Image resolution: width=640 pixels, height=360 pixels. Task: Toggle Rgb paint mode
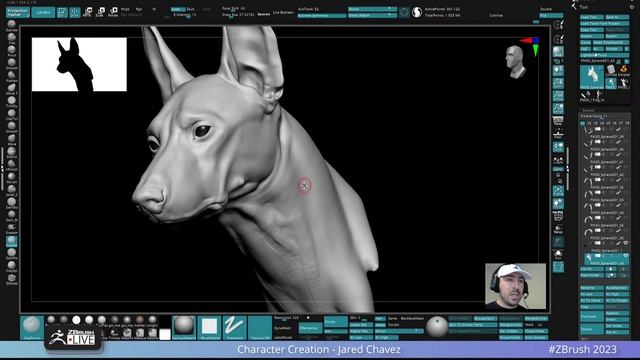pyautogui.click(x=139, y=9)
